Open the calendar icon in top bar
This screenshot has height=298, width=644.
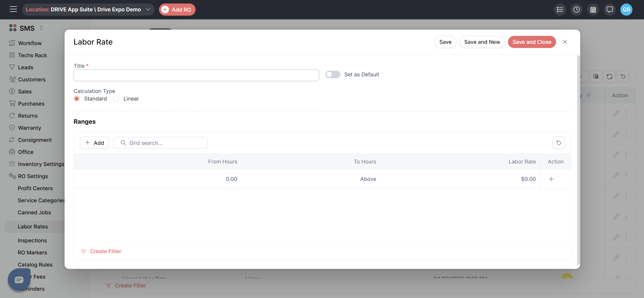(593, 10)
